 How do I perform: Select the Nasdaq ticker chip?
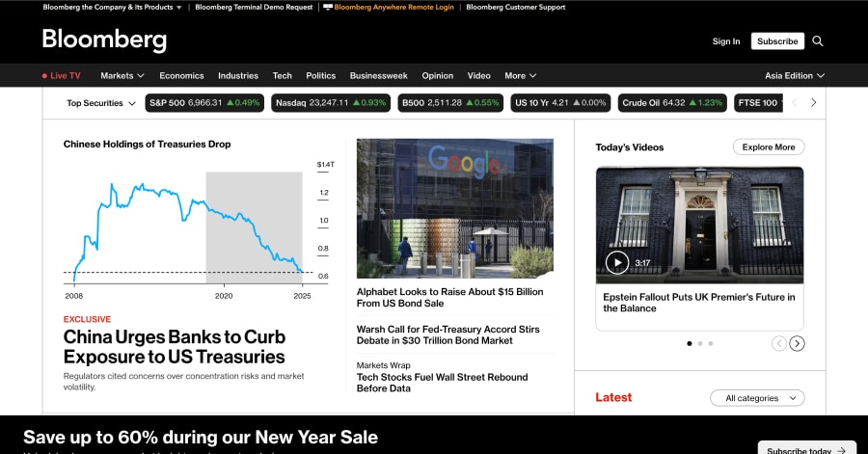[x=331, y=103]
